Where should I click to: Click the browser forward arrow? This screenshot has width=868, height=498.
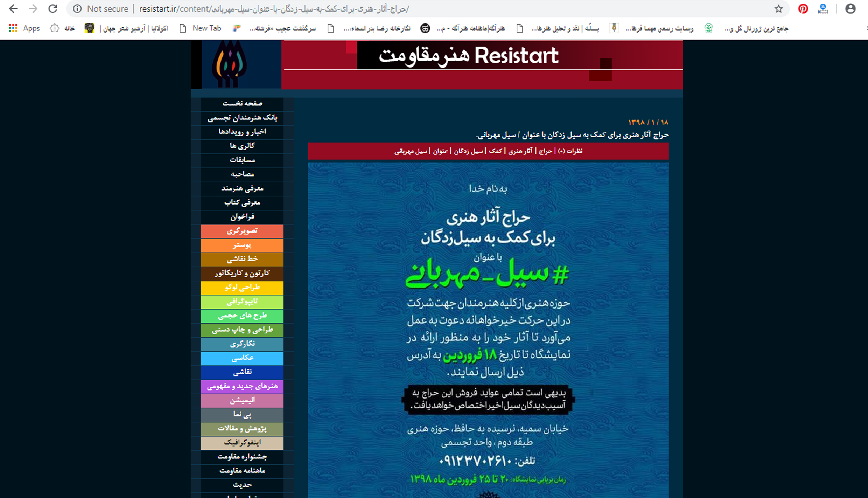pyautogui.click(x=33, y=9)
